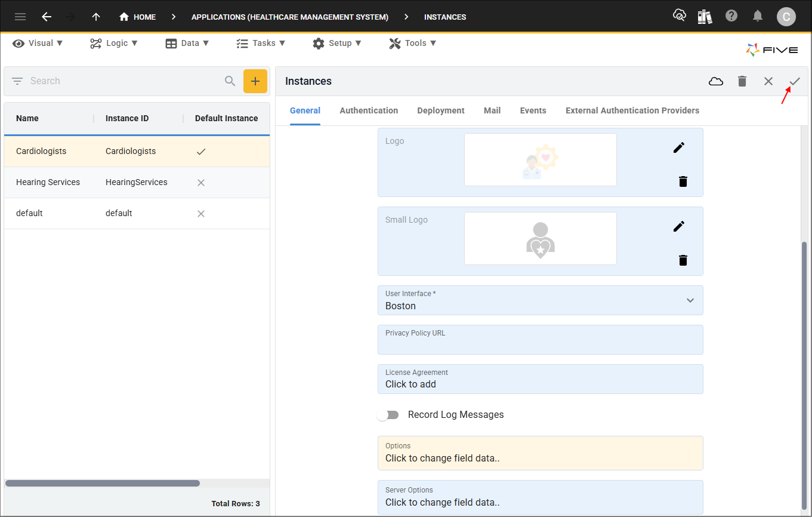Click HOME in the breadcrumb
This screenshot has height=517, width=812.
click(138, 17)
